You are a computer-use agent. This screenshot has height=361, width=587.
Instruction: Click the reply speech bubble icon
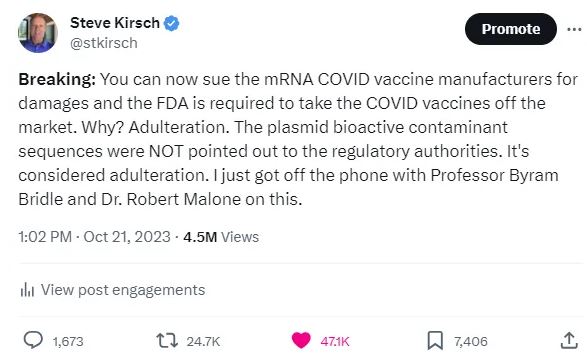pyautogui.click(x=33, y=340)
